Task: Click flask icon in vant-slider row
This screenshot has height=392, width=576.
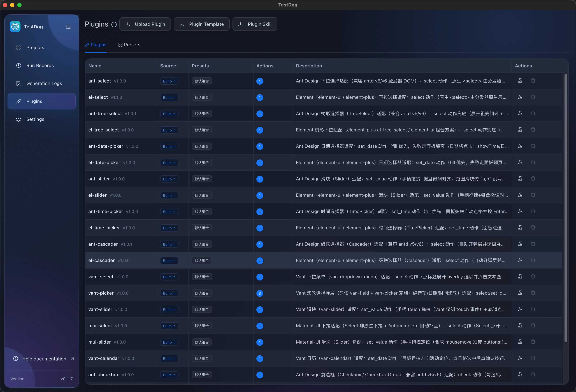Action: point(520,309)
